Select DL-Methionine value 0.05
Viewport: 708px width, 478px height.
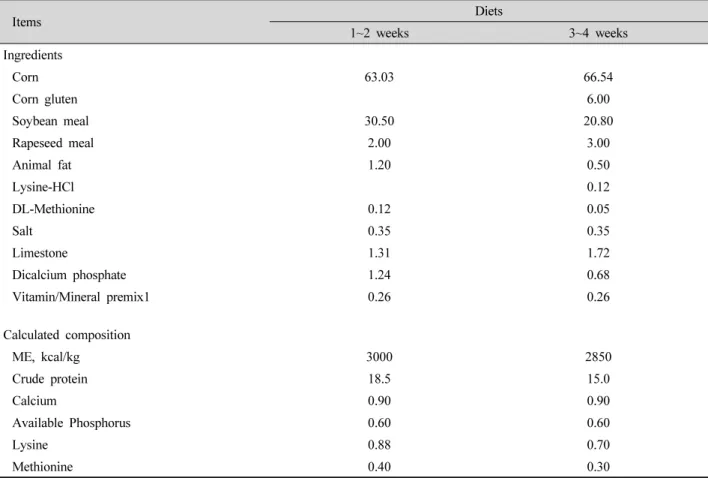[598, 209]
